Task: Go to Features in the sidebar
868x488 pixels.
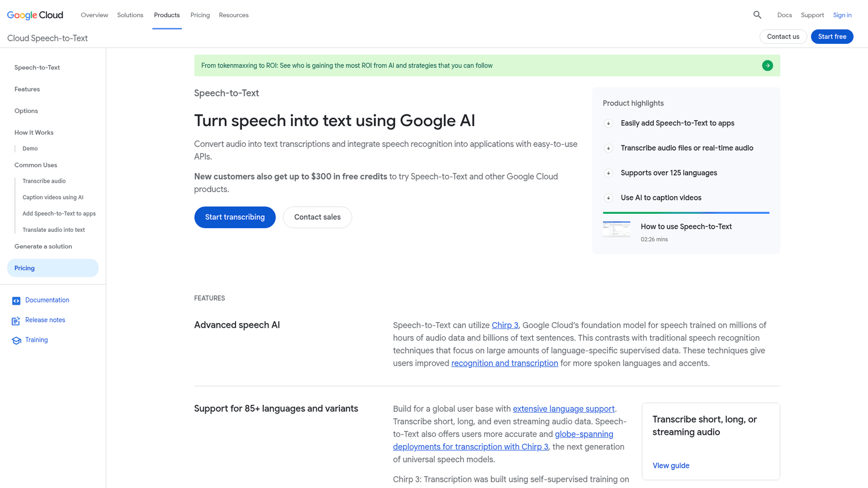Action: (x=27, y=89)
